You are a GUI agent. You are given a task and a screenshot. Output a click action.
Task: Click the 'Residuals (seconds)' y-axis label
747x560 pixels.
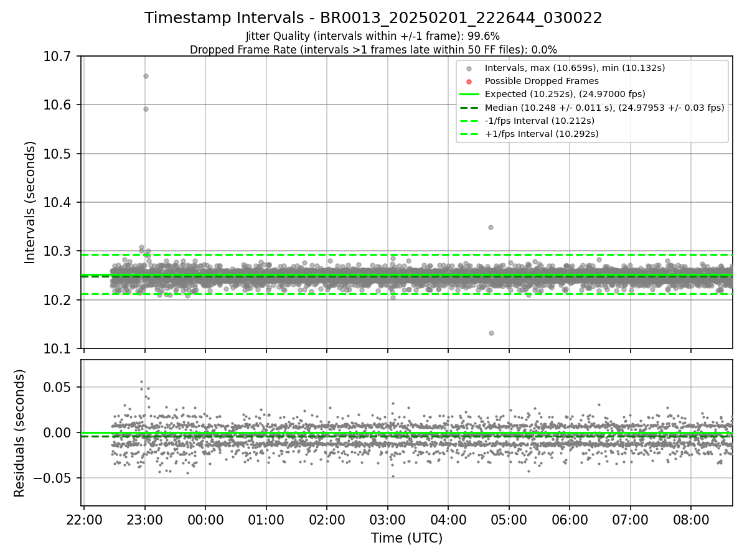(19, 433)
